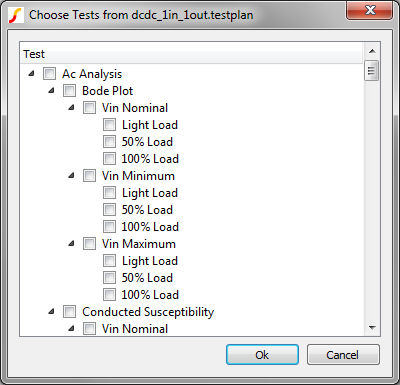Collapse the Conducted Susceptibility branch
The height and width of the screenshot is (385, 400).
click(51, 311)
